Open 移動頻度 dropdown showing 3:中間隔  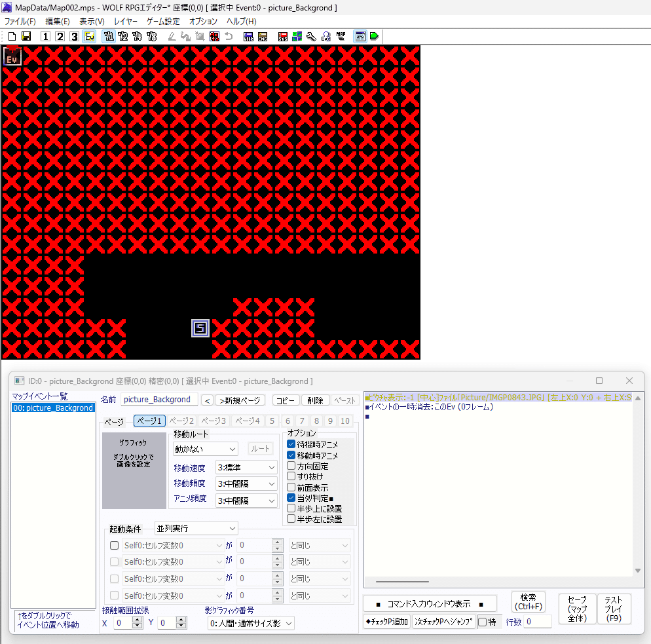point(246,483)
